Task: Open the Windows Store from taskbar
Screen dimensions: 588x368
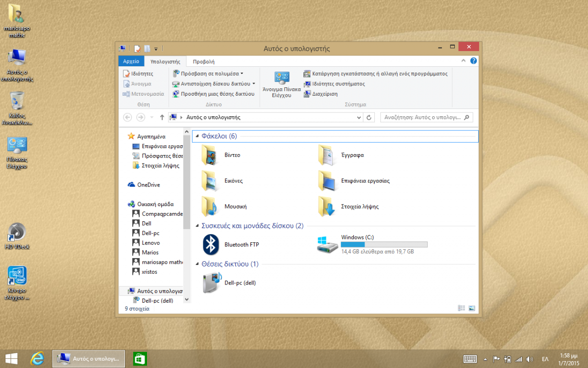Action: [141, 359]
